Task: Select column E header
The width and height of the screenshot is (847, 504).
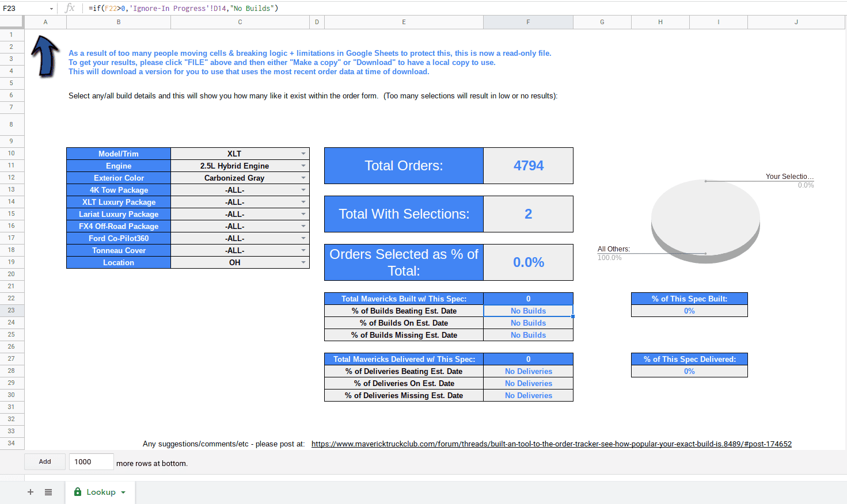Action: point(404,22)
